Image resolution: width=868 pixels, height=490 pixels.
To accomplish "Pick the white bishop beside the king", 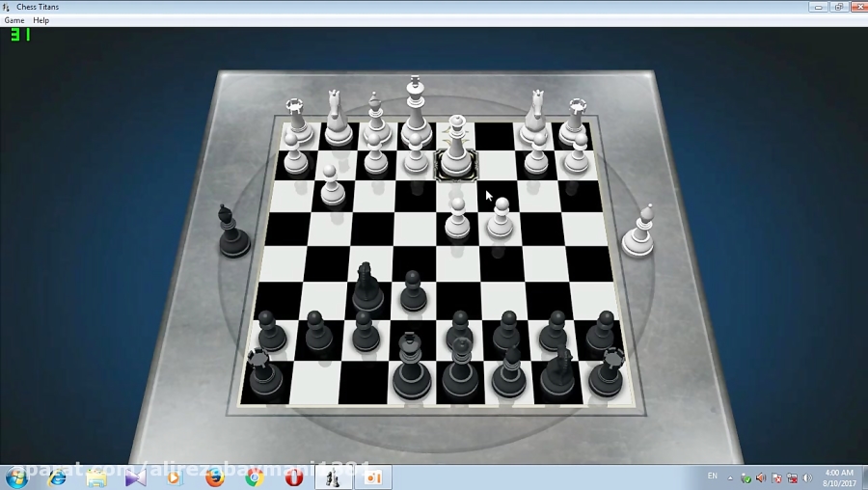I will pyautogui.click(x=376, y=118).
